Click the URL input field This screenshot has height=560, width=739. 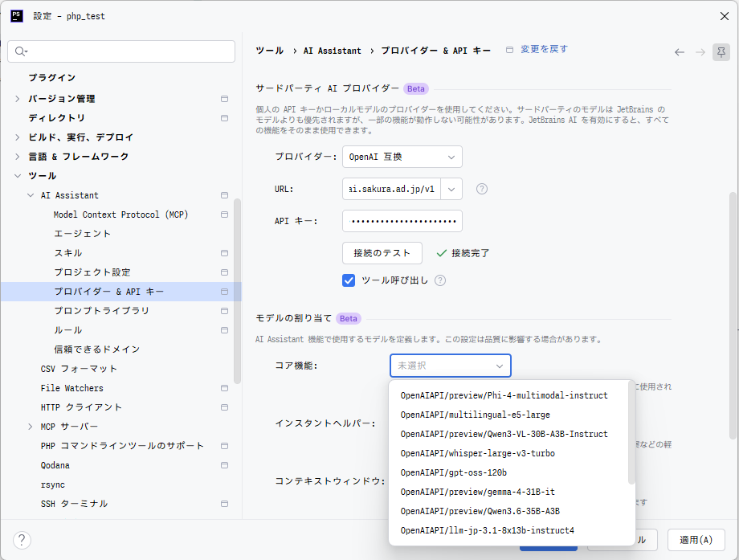click(392, 189)
